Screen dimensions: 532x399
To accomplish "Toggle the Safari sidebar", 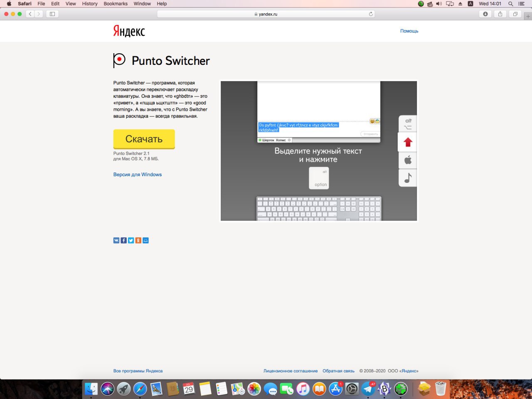I will [52, 14].
